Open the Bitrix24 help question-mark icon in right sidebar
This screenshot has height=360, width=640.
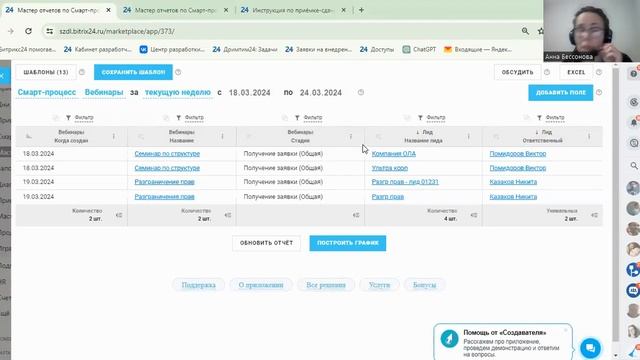(x=633, y=74)
